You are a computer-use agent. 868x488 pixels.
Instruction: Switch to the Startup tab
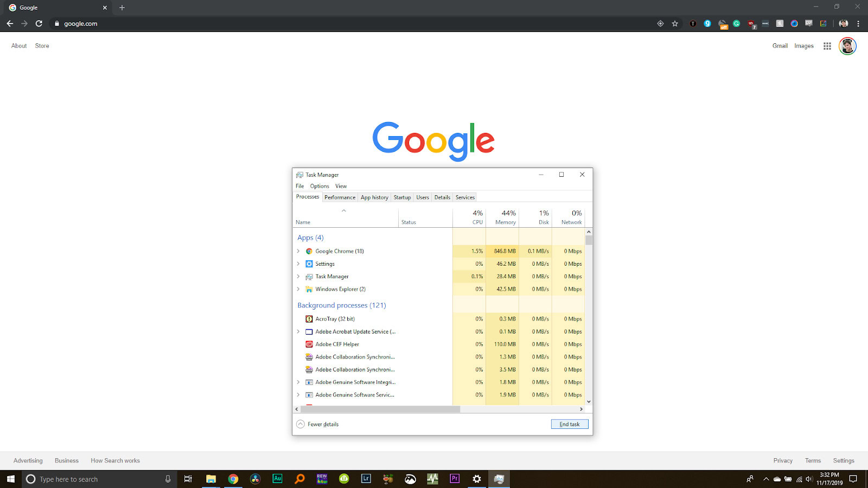[x=402, y=197]
